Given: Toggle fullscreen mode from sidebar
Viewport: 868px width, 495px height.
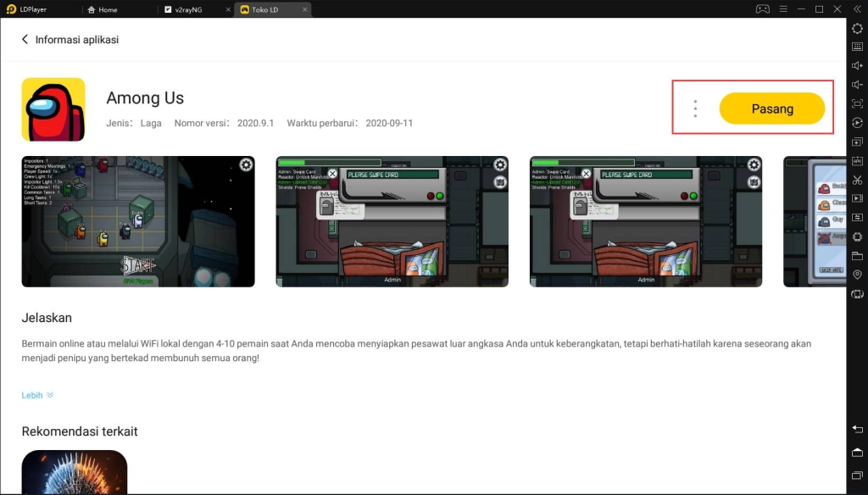Looking at the screenshot, I should click(857, 103).
